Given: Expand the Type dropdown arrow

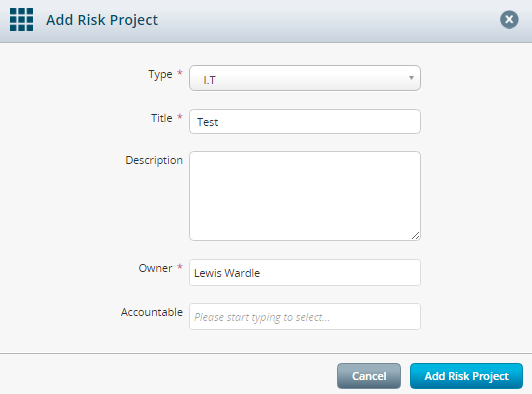Looking at the screenshot, I should (411, 78).
